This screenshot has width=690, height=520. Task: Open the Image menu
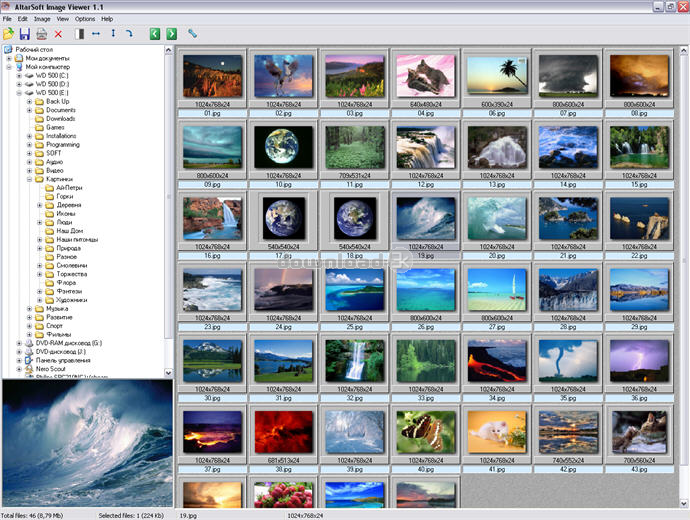(x=42, y=19)
